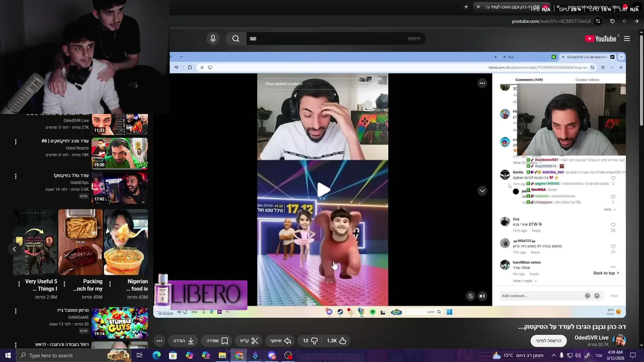Click the shorts carousel previous arrow
This screenshot has width=644, height=362.
[14, 249]
